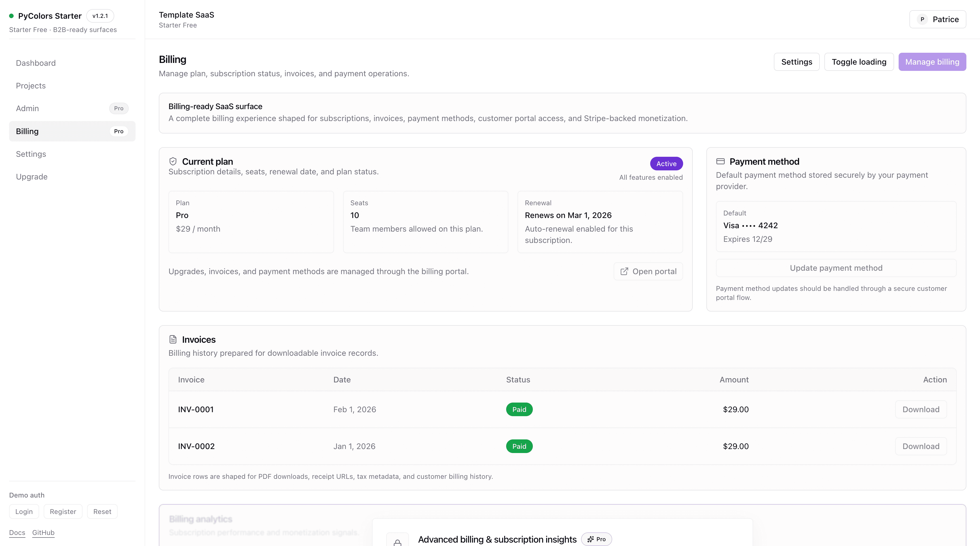Click the Paid badge for INV-0002
Screen dimensions: 980x546
(x=519, y=446)
